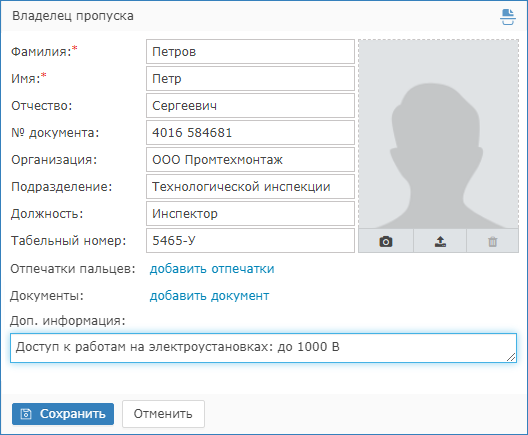Screen dimensions: 528x435
Task: Take a photo with the camera icon
Action: (x=386, y=241)
